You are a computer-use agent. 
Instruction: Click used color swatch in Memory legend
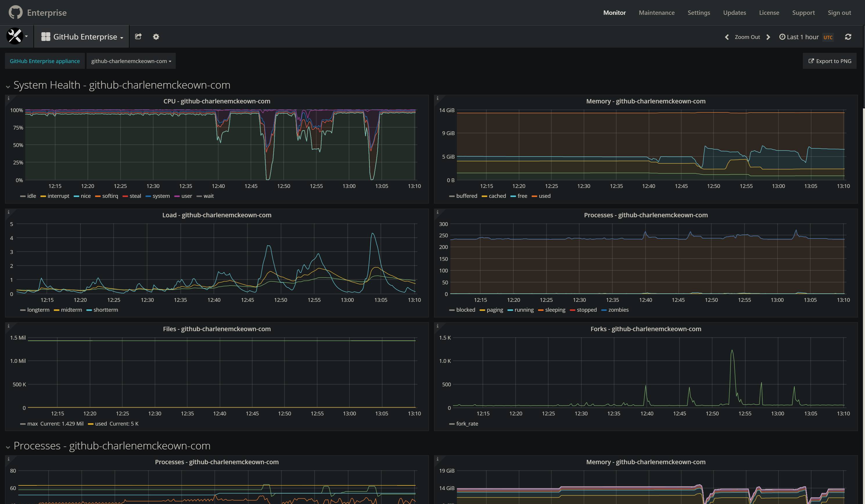click(x=534, y=196)
